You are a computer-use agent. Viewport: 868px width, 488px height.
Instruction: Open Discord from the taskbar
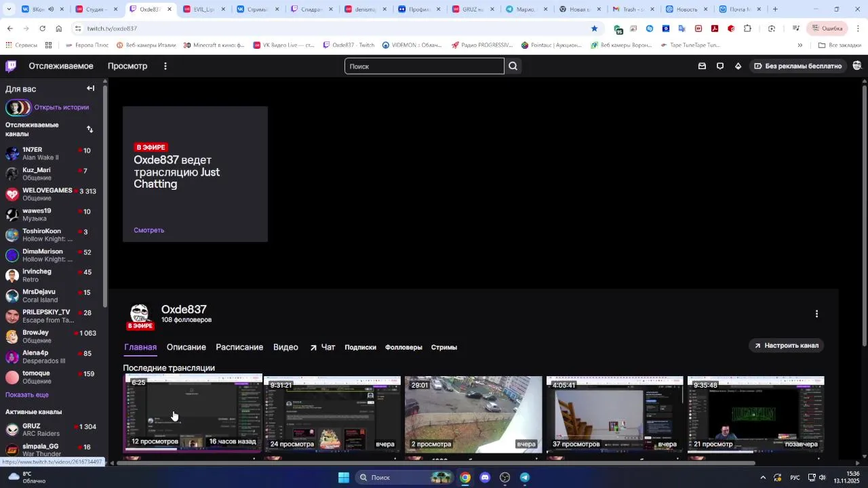pyautogui.click(x=485, y=477)
